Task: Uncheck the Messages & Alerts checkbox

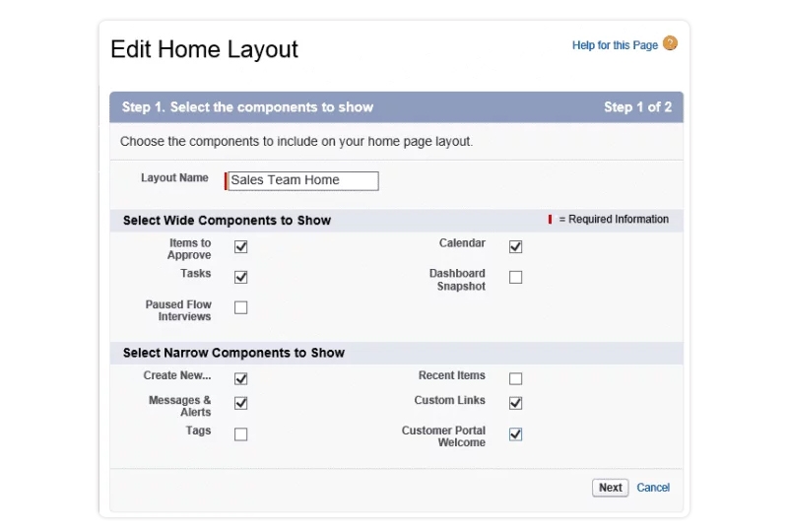Action: click(240, 403)
